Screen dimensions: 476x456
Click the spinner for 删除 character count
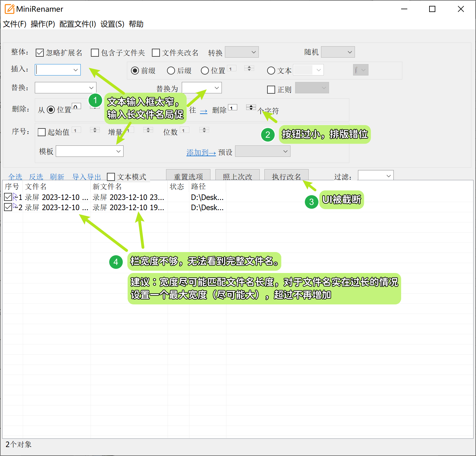[251, 108]
